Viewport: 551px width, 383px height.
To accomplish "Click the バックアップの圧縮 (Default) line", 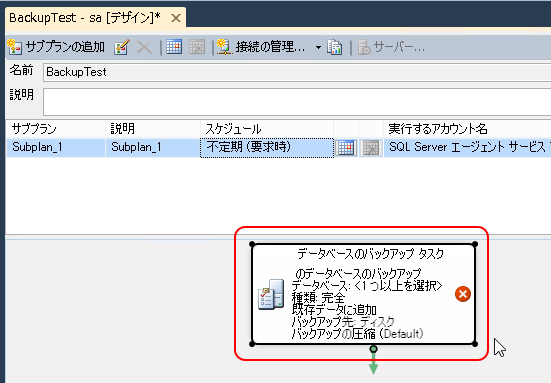I will [357, 333].
